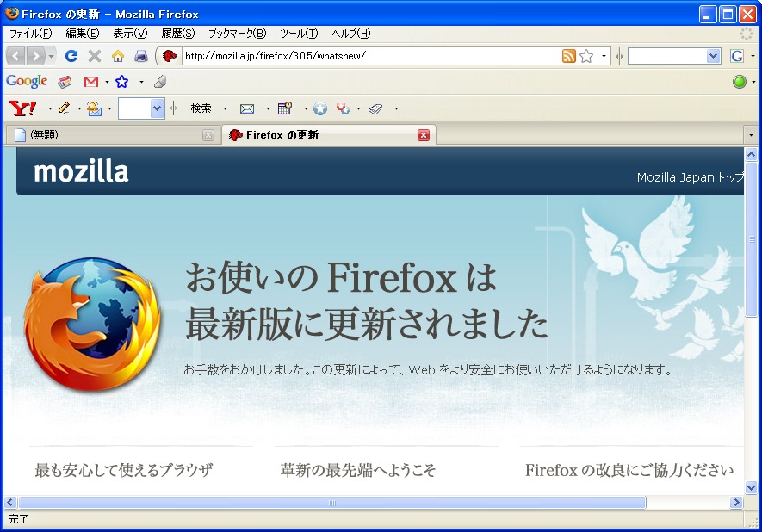
Task: Select the Firefox の更新 tab
Action: (329, 135)
